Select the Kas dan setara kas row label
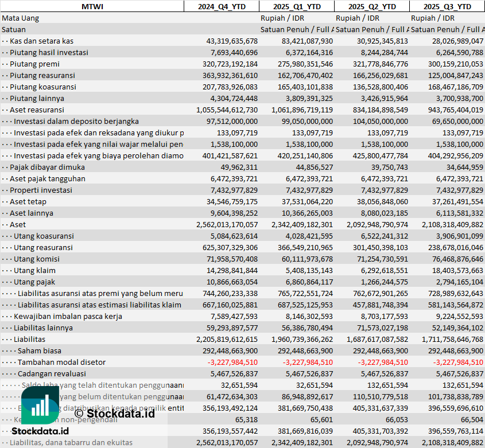 click(x=41, y=41)
